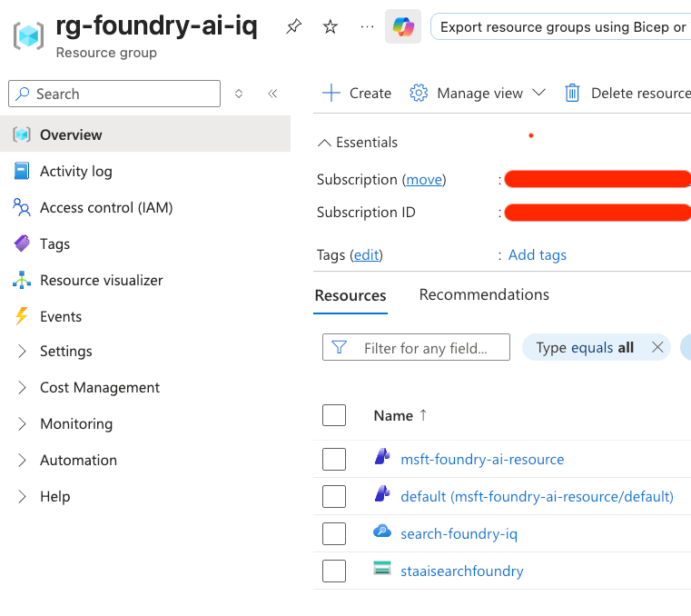The width and height of the screenshot is (691, 616).
Task: Collapse the Essentials section
Action: (358, 143)
